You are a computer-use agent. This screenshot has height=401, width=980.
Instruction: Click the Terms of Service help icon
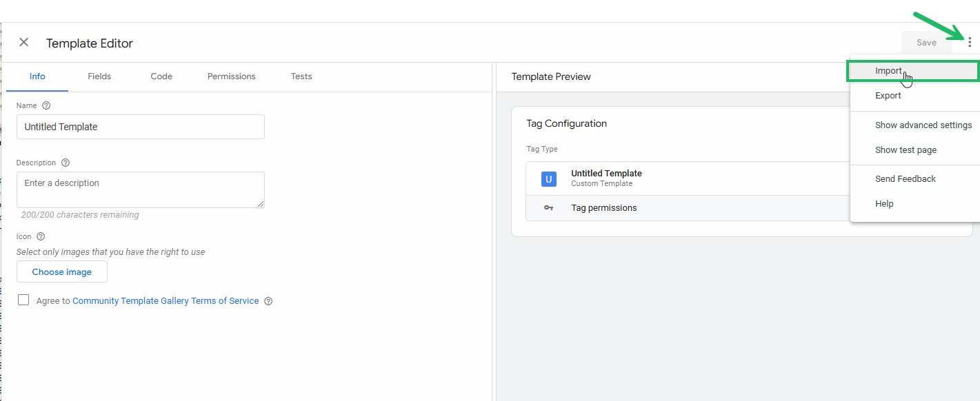click(x=268, y=301)
